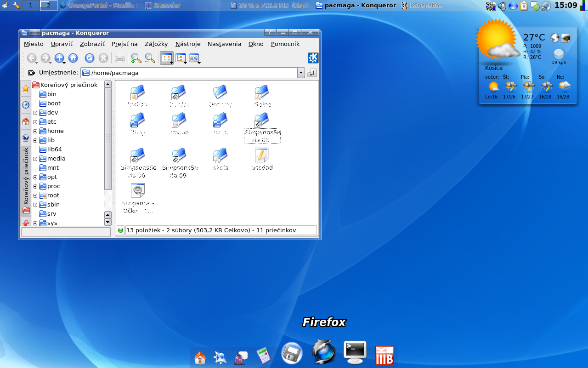The image size is (588, 368).
Task: Clear the location bar with black arrow icon
Action: point(32,73)
